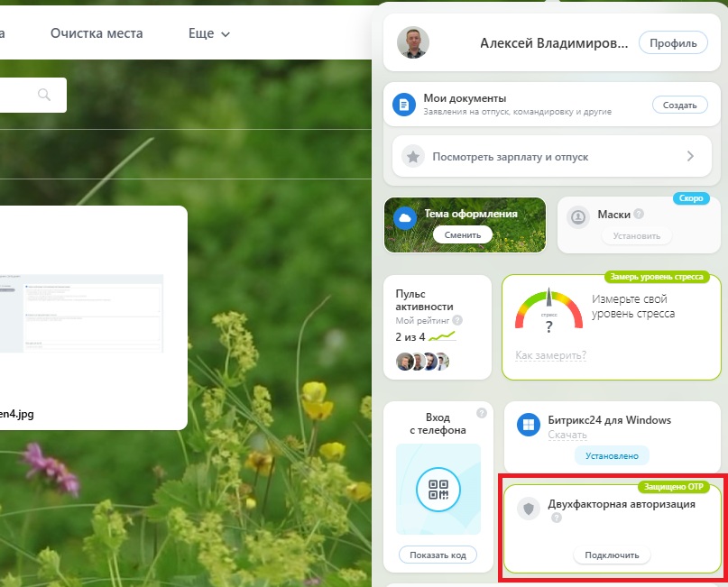
Task: Click Сменить to change the theme
Action: (463, 234)
